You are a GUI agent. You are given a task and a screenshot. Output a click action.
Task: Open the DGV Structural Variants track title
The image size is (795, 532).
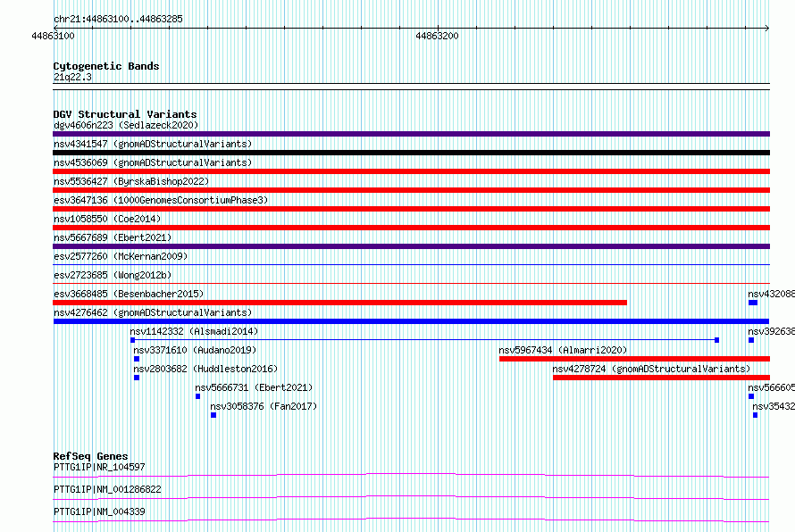[x=125, y=114]
